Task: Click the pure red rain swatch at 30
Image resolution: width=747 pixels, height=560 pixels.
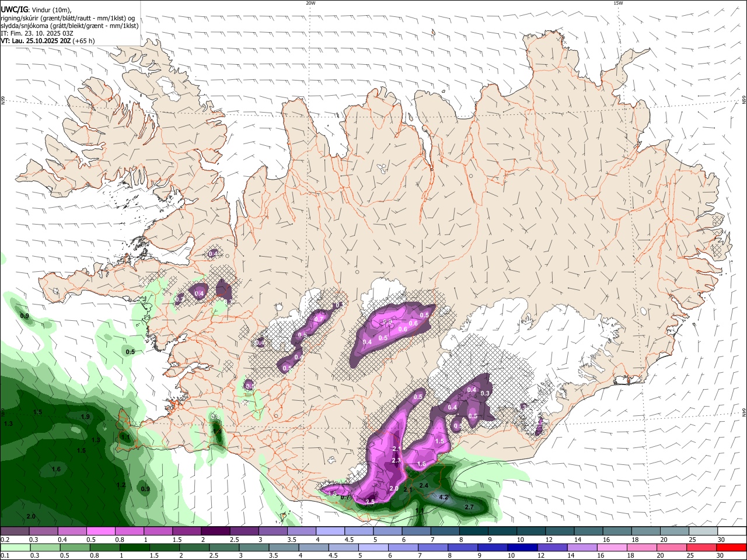Action: tap(732, 547)
